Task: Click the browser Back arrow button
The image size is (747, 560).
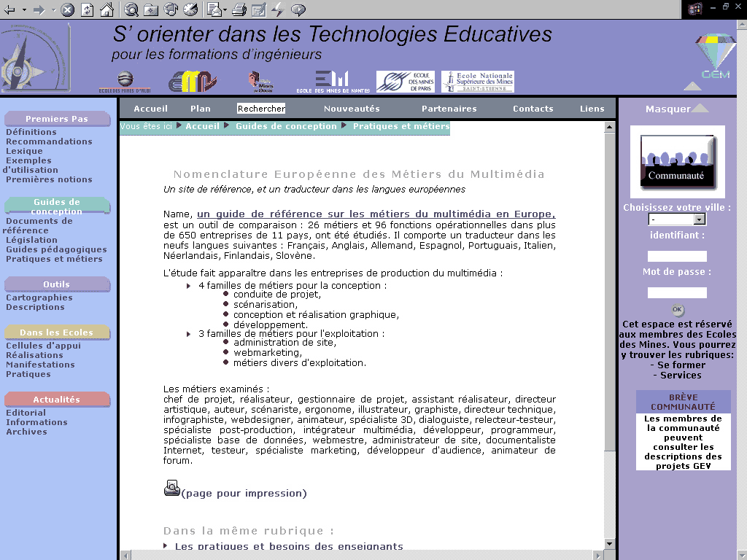Action: (x=10, y=9)
